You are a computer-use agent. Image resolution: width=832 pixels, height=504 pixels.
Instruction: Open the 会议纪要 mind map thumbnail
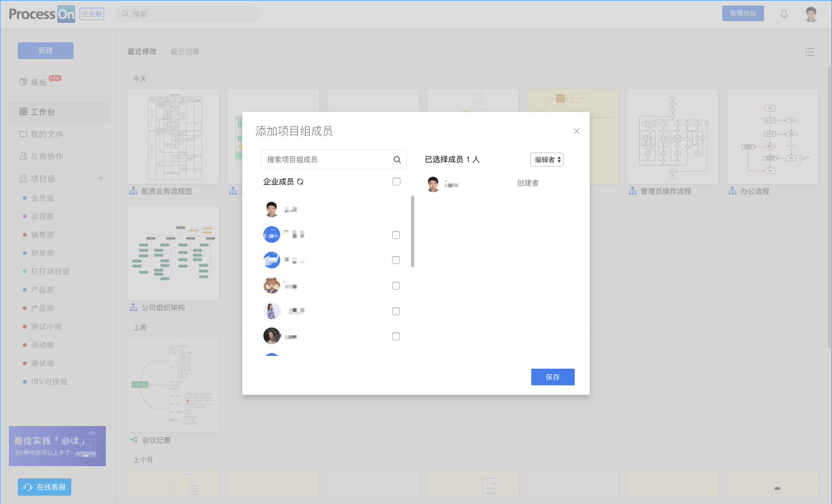tap(174, 385)
